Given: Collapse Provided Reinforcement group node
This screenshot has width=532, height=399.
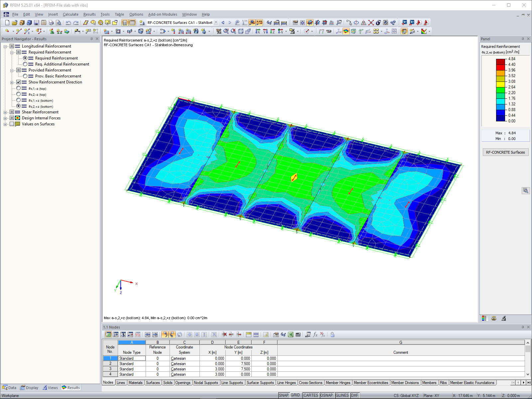Looking at the screenshot, I should [x=12, y=70].
